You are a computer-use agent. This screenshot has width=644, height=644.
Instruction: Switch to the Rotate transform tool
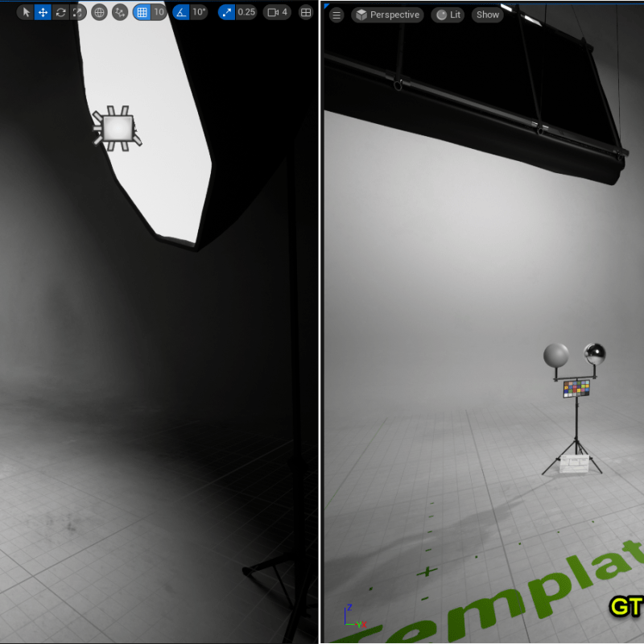coord(60,12)
